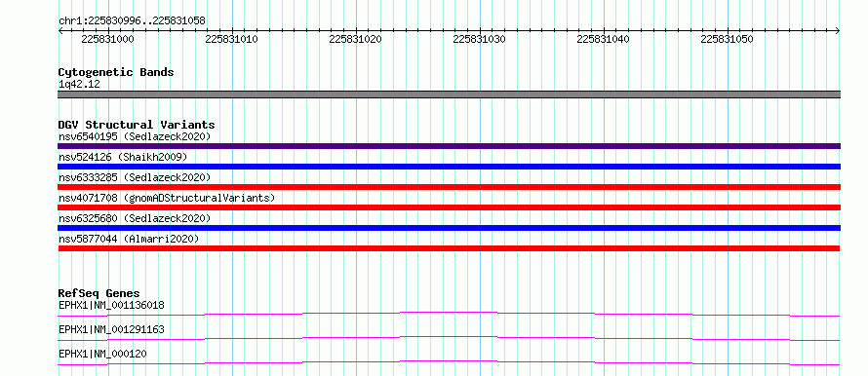Click the chr1:225830996..225831058 region label
The image size is (868, 376).
[x=132, y=20]
